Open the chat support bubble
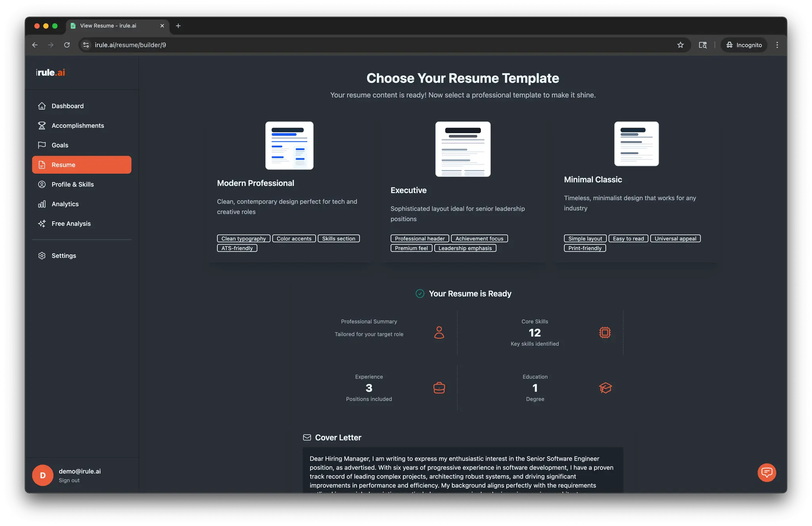The width and height of the screenshot is (812, 526). point(767,472)
